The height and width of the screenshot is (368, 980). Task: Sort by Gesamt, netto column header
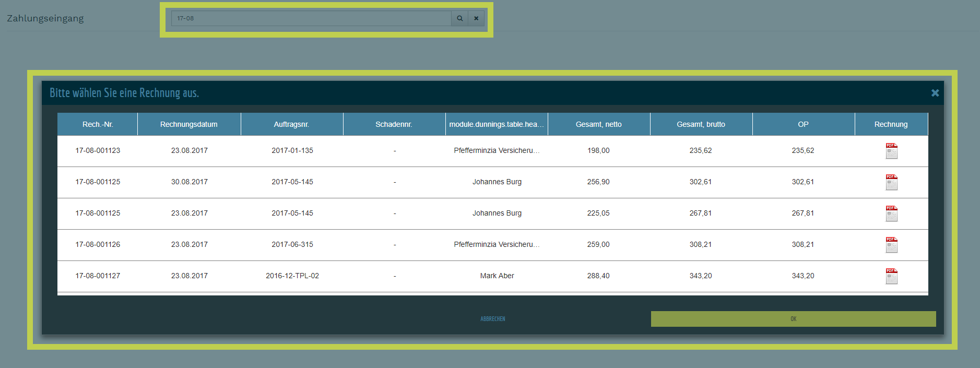click(x=598, y=124)
